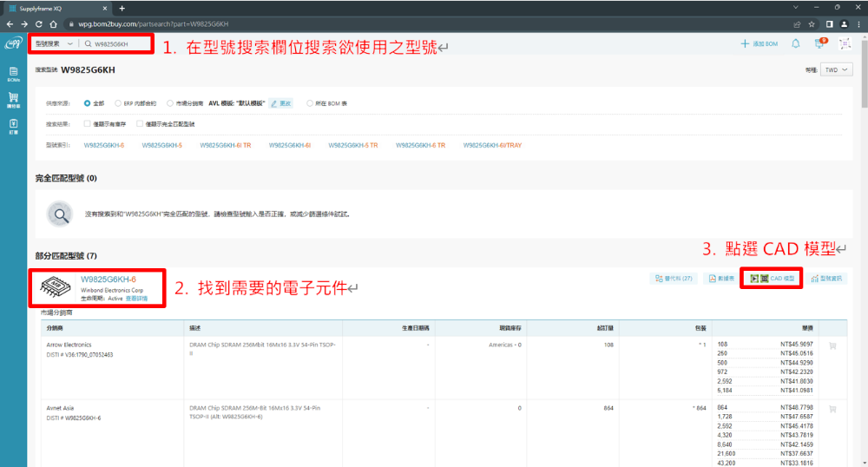This screenshot has width=868, height=467.
Task: Open the orders icon in sidebar
Action: 13,128
